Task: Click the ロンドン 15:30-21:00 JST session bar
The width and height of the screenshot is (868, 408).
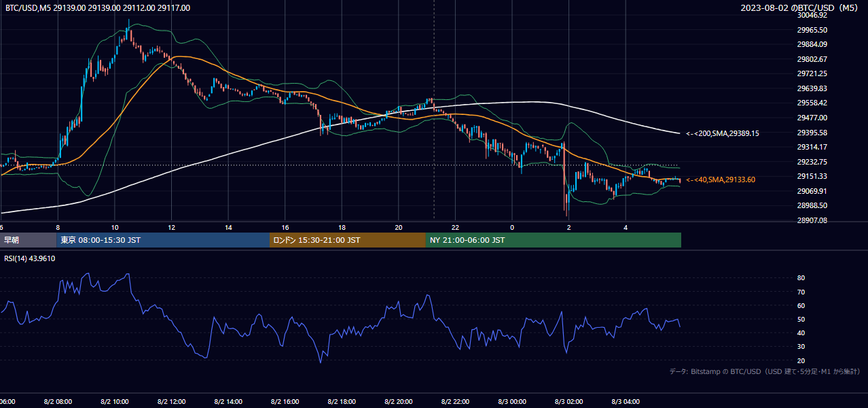Action: coord(348,240)
